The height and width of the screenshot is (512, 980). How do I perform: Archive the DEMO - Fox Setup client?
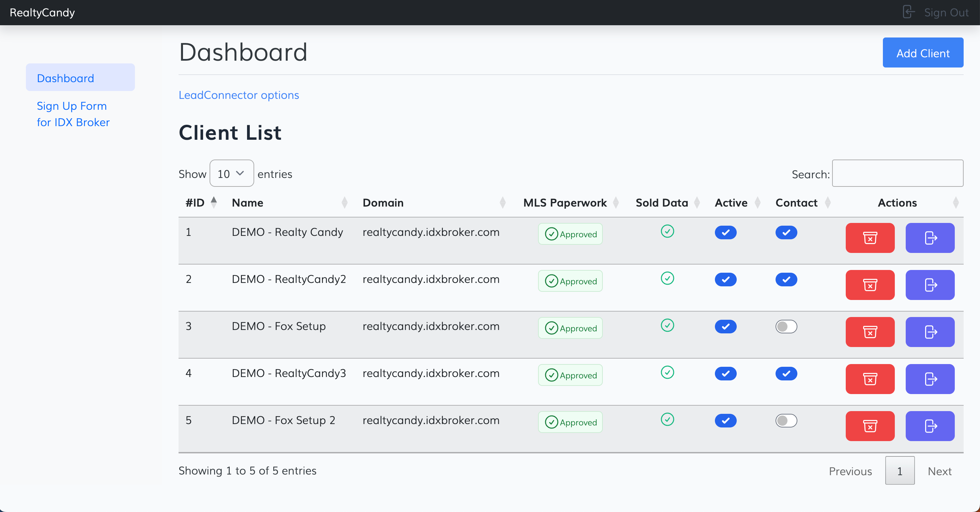(870, 332)
